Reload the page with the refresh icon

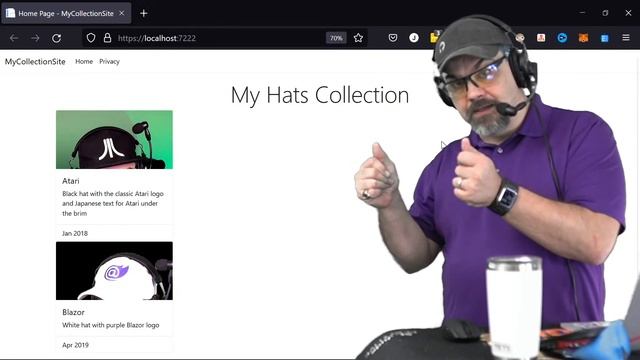[56, 38]
